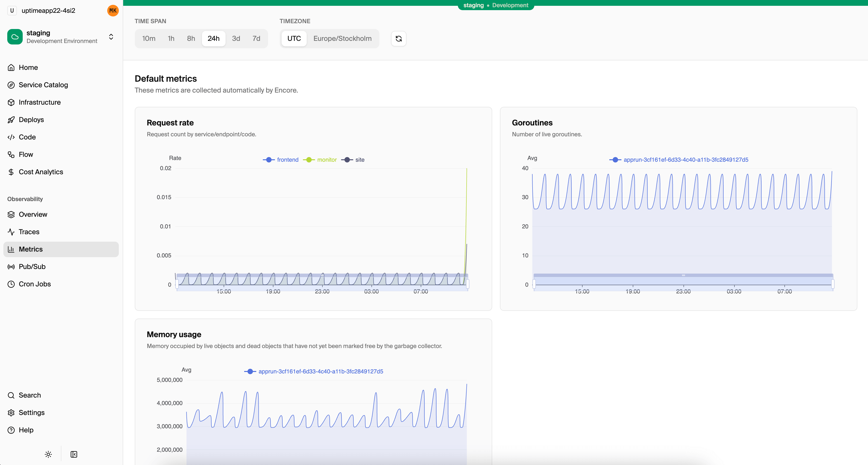Open the Flow diagram page
Screen dimensions: 868x465
(26, 154)
